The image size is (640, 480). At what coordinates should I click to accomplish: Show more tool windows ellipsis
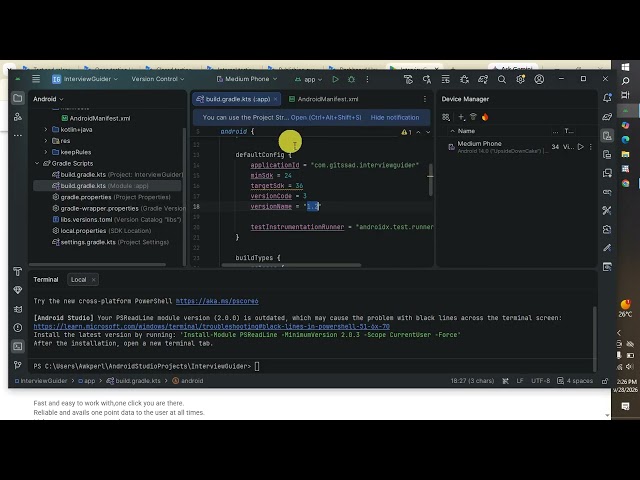tap(18, 135)
